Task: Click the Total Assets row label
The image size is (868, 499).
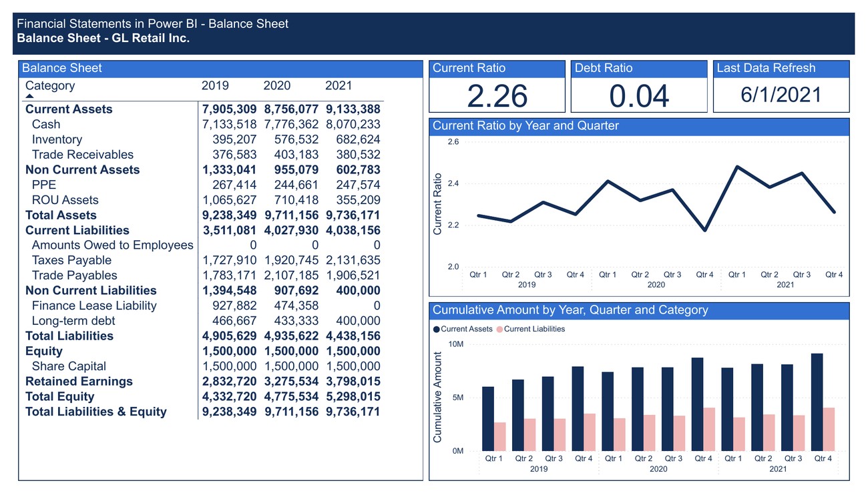Action: tap(61, 215)
